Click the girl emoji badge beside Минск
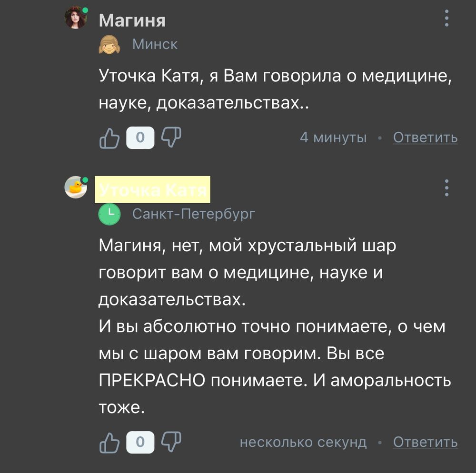 coord(109,44)
